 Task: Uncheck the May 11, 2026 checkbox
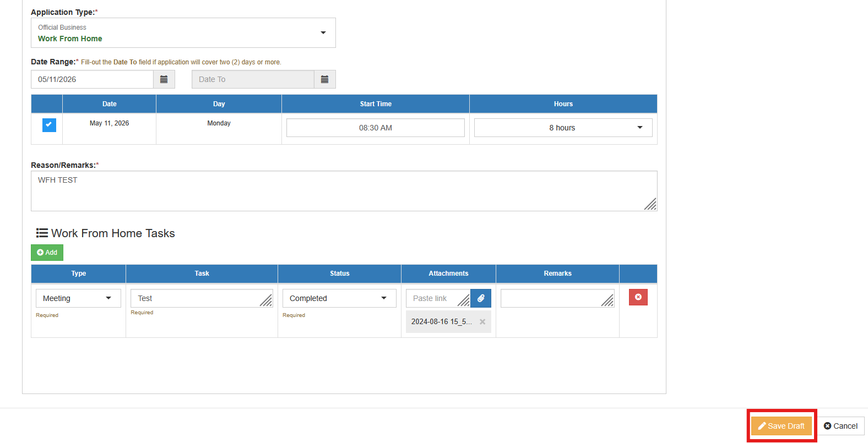[x=49, y=125]
